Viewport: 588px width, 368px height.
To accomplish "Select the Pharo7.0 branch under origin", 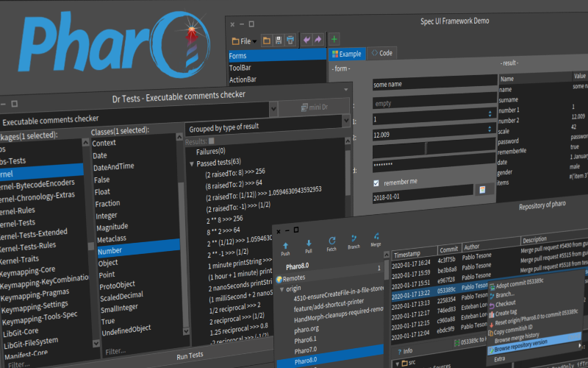I will [x=305, y=350].
